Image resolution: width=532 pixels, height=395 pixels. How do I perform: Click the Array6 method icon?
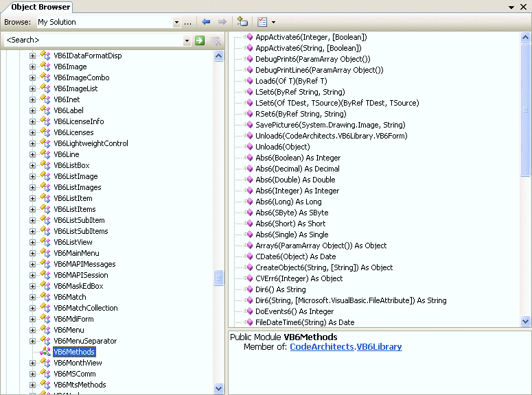[x=248, y=246]
